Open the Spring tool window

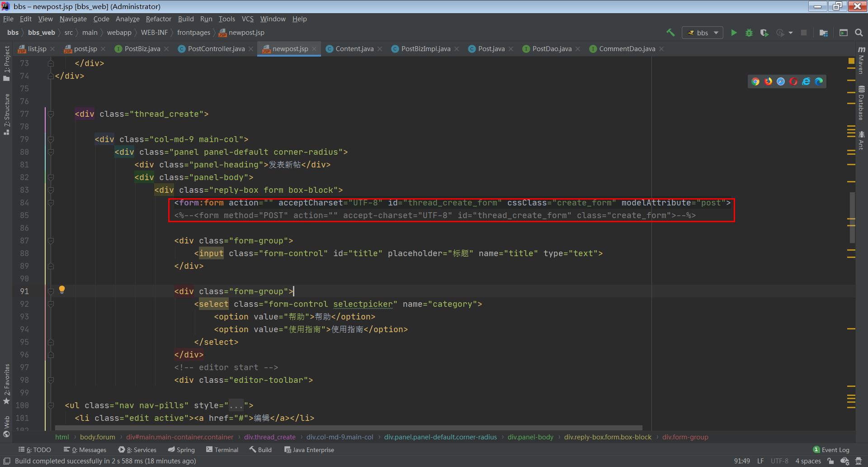pyautogui.click(x=181, y=450)
